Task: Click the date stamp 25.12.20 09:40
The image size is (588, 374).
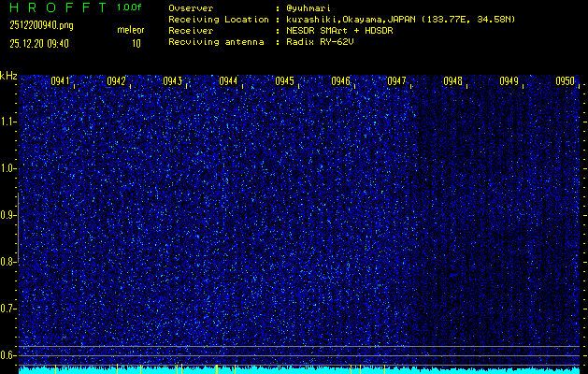Action: click(x=39, y=44)
